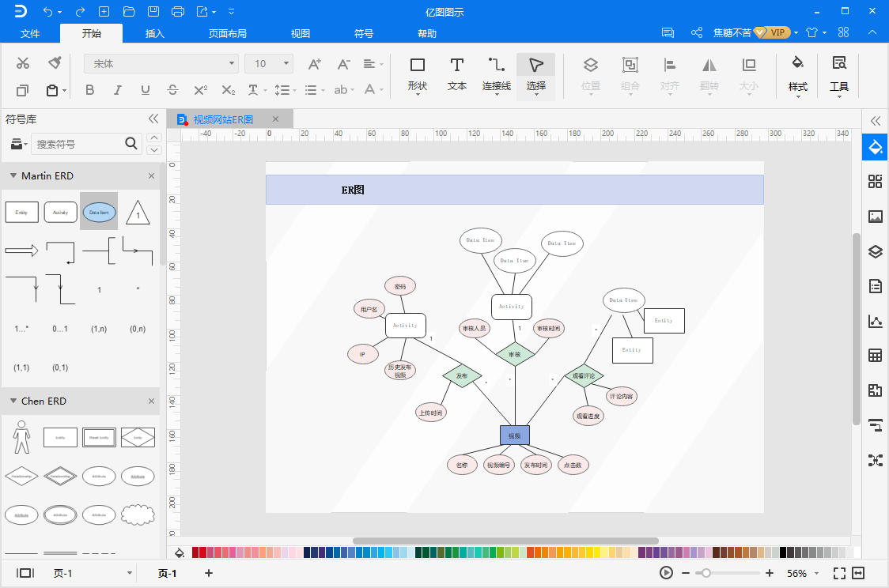Open the Image panel in right sidebar
This screenshot has height=588, width=889.
(x=875, y=217)
